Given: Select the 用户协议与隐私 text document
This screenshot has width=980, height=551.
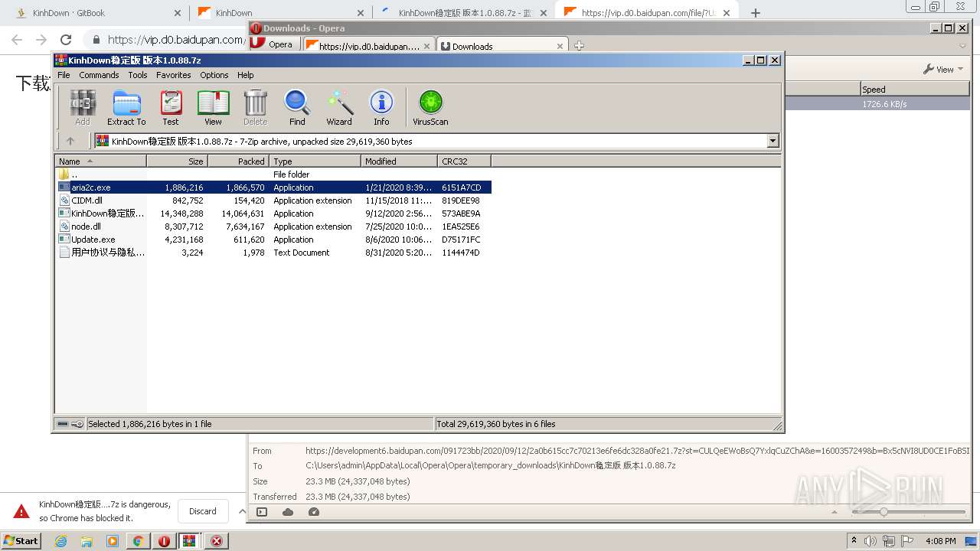Looking at the screenshot, I should tap(273, 253).
